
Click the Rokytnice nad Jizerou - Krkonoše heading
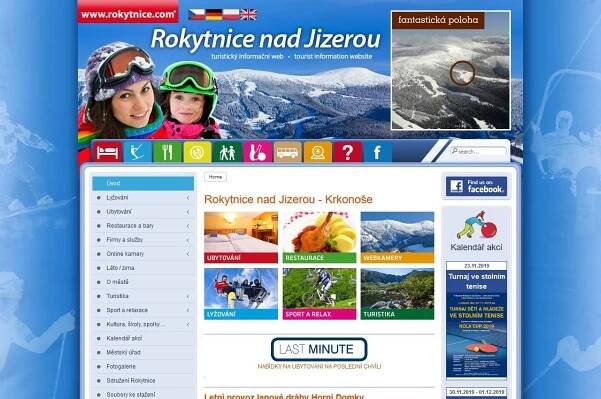tap(288, 200)
